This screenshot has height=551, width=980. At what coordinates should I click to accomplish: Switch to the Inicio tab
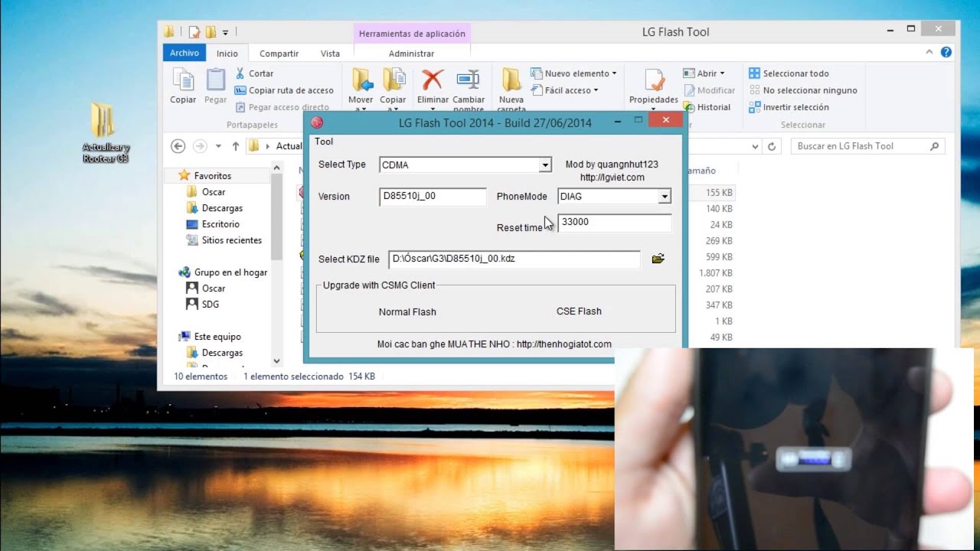coord(227,54)
